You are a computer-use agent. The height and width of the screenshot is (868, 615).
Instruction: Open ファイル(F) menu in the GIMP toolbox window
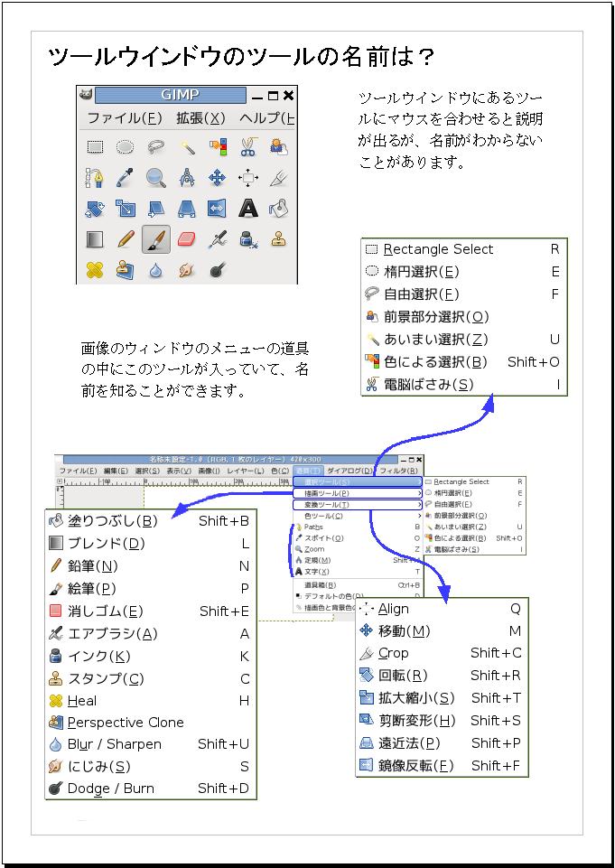[x=125, y=117]
